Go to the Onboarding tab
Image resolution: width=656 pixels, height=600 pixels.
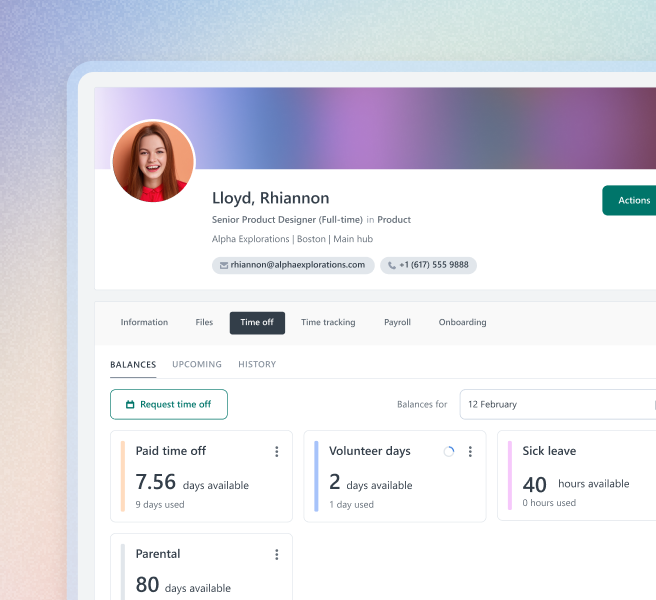pos(462,322)
